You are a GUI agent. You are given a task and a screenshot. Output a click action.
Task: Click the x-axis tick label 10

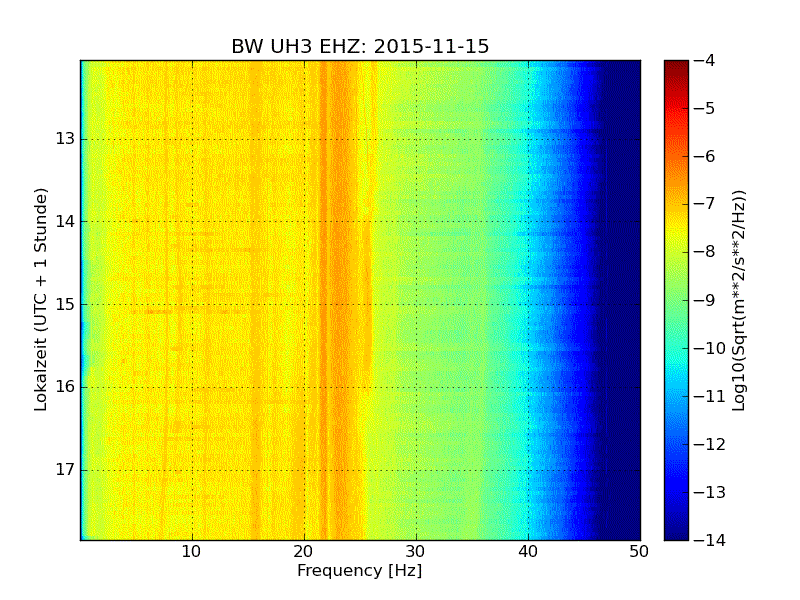click(192, 552)
